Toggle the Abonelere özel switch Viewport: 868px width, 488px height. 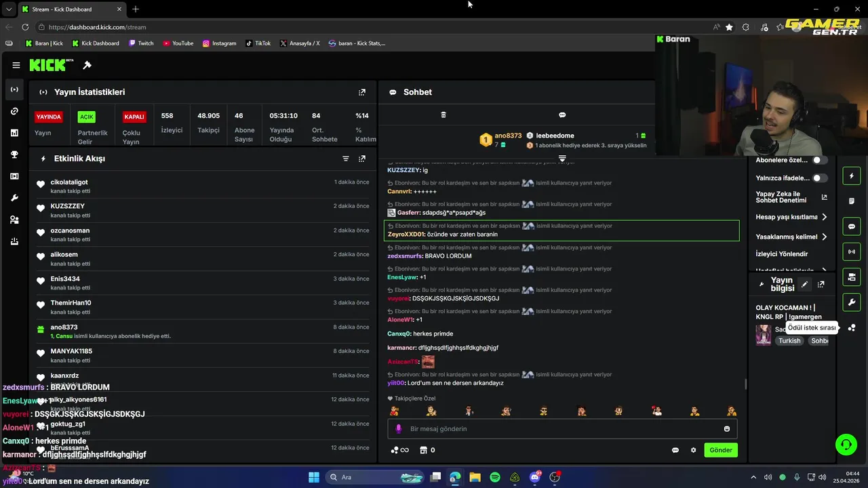coord(820,160)
